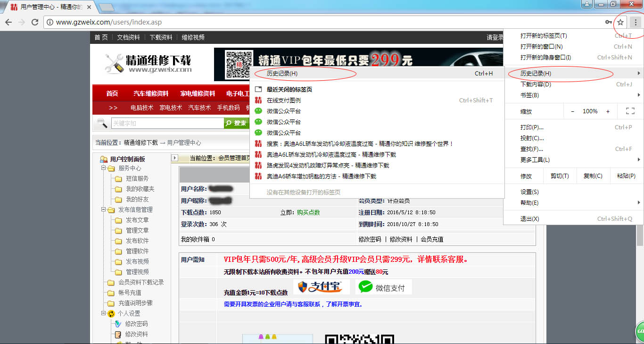Open 我的收藏夹 in sidebar tree
644x344 pixels.
(140, 189)
